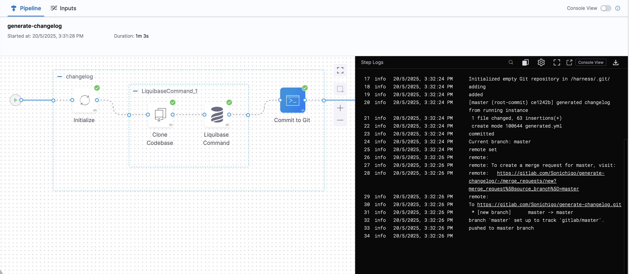Click Console View button in logs
644x274 pixels.
pyautogui.click(x=590, y=62)
